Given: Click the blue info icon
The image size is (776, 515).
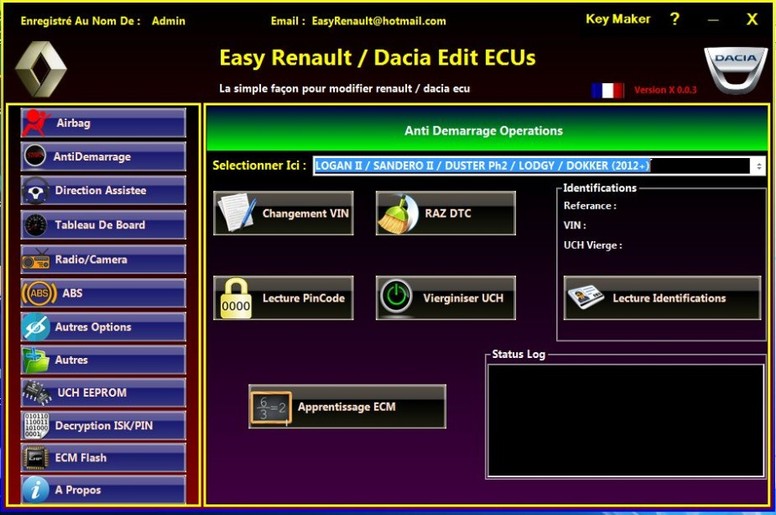Looking at the screenshot, I should 36,490.
